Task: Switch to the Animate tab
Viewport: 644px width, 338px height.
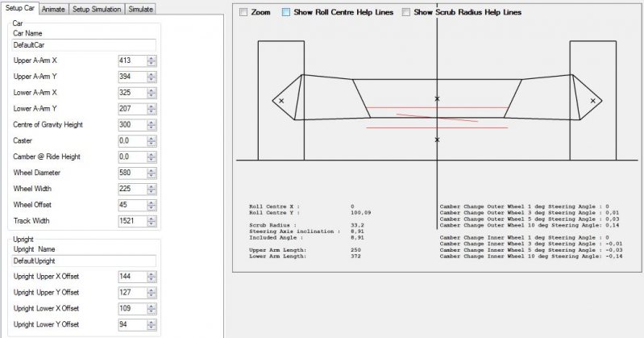Action: 53,9
